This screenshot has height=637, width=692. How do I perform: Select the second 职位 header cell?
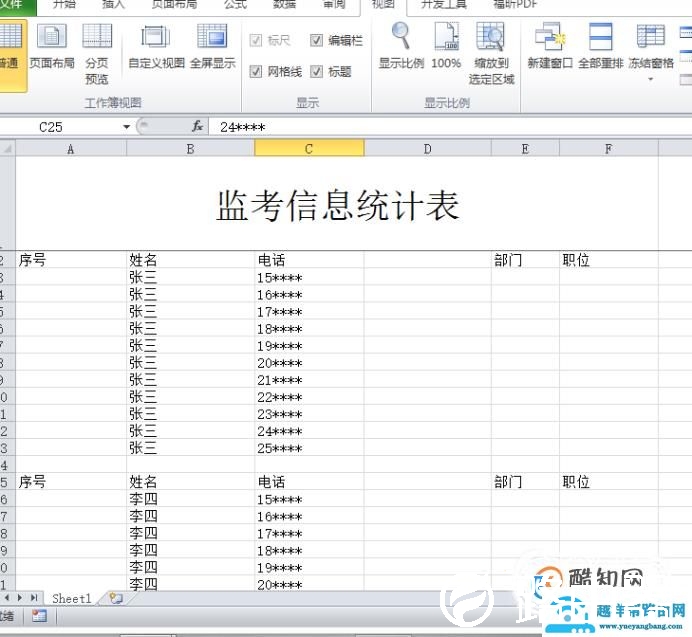click(x=609, y=482)
